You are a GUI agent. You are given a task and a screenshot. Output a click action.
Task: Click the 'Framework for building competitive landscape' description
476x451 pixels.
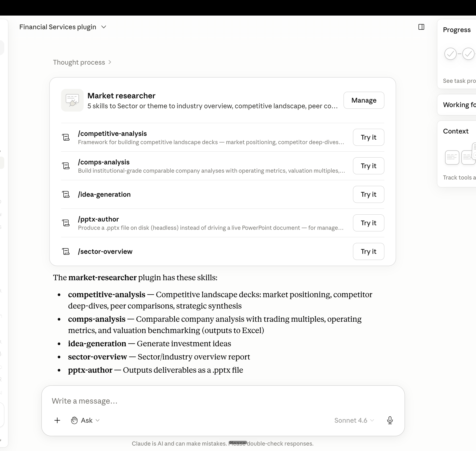click(211, 142)
